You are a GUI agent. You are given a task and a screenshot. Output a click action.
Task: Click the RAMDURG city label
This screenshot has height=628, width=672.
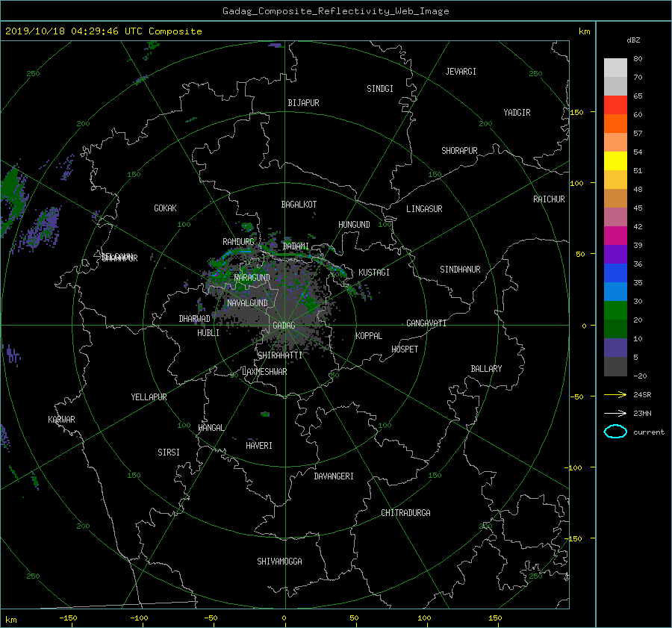coord(238,242)
